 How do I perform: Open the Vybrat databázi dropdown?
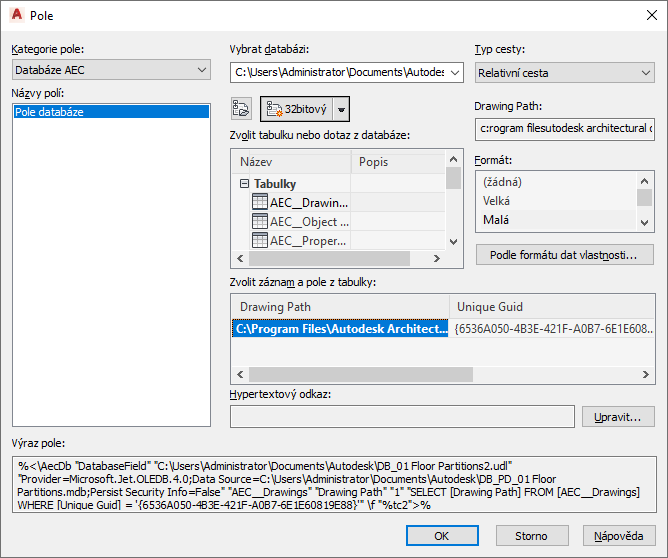(x=455, y=72)
